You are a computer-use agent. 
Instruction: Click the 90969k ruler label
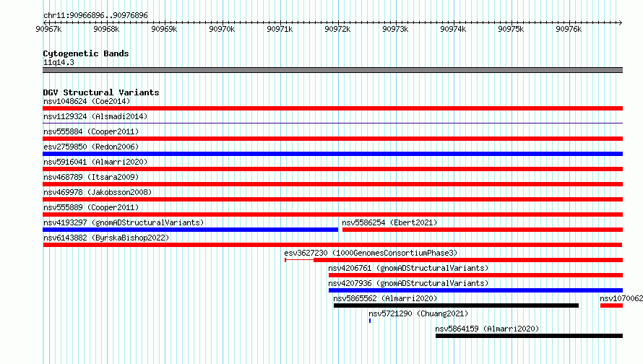(164, 29)
